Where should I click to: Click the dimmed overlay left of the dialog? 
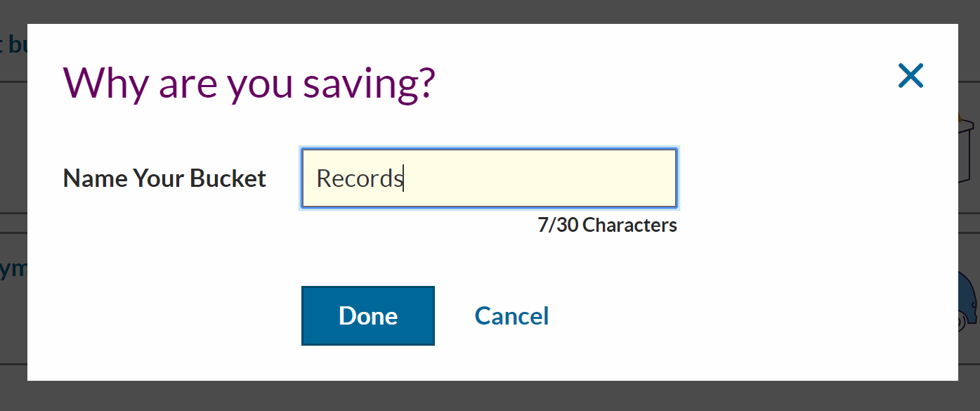point(13,176)
